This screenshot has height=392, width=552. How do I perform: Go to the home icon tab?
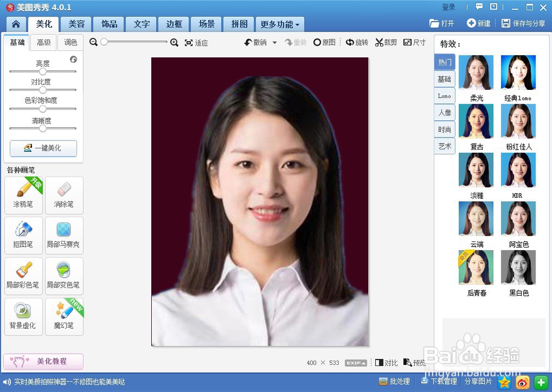tap(16, 24)
